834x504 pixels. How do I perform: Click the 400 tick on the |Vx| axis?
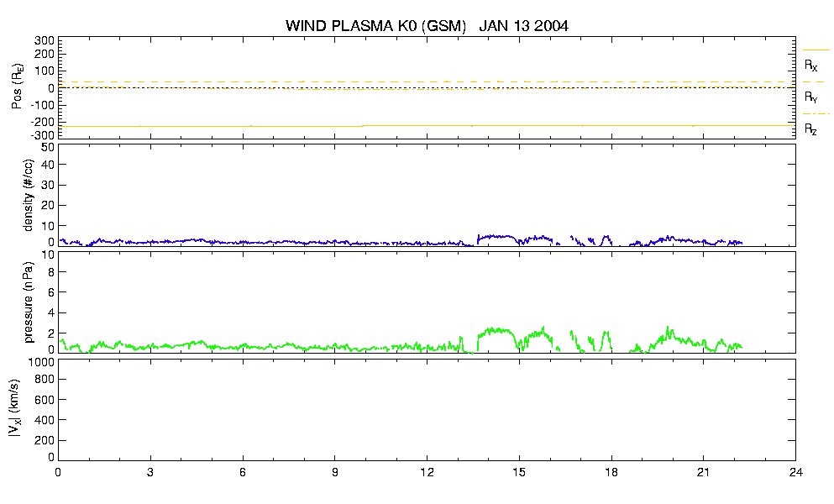point(45,421)
